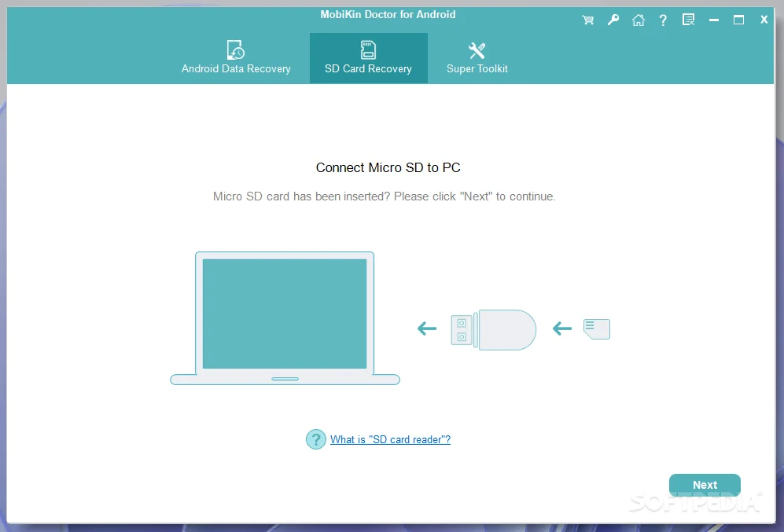
Task: Click the card reader illustration
Action: pyautogui.click(x=492, y=329)
